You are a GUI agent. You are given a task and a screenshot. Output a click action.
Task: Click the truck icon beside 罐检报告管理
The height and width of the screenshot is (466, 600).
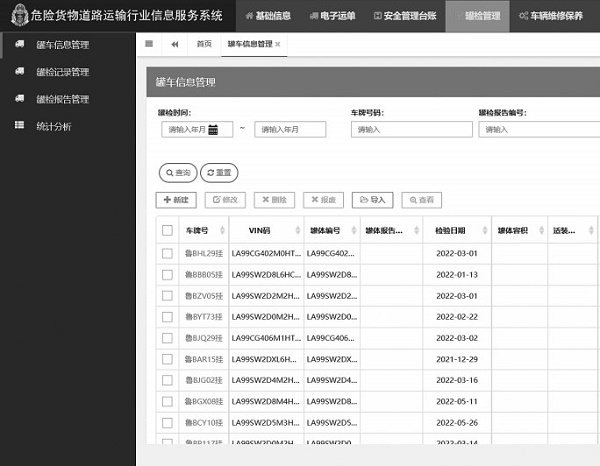pos(18,99)
